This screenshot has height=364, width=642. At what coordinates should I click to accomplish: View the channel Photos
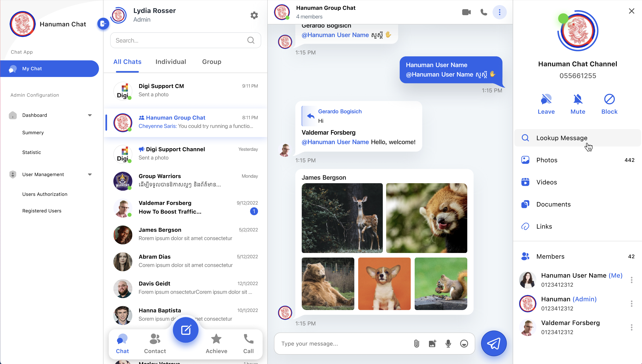[577, 160]
